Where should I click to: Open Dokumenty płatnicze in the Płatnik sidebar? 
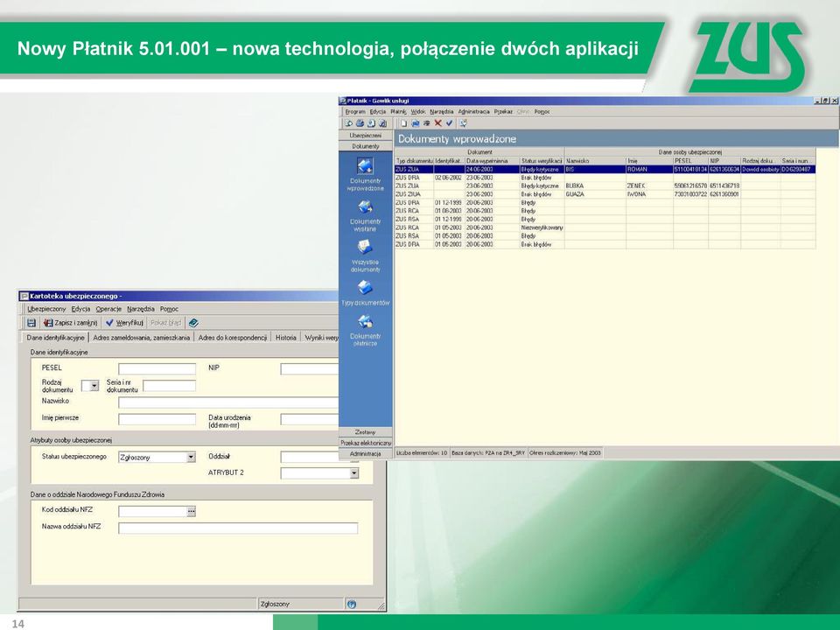point(366,331)
